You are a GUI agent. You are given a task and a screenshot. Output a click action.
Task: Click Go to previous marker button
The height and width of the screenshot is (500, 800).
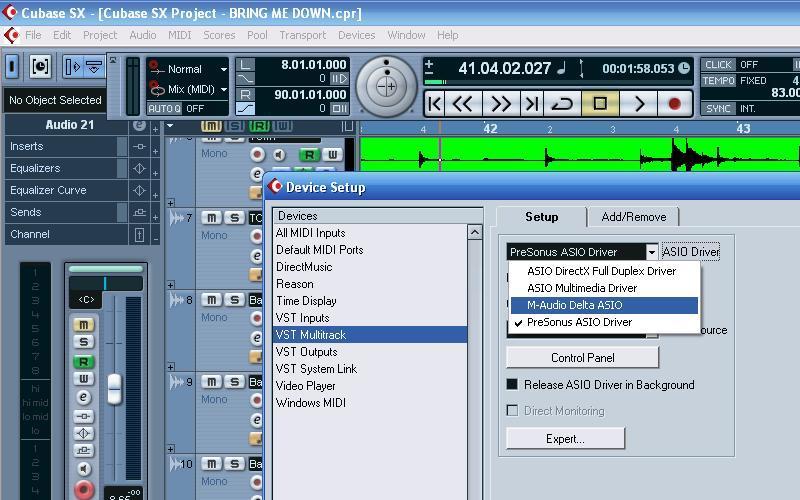[x=435, y=104]
